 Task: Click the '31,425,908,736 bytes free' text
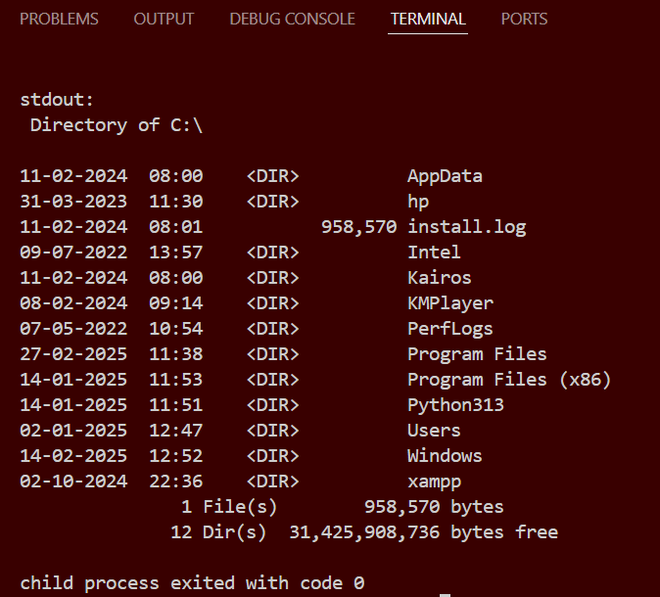point(423,533)
